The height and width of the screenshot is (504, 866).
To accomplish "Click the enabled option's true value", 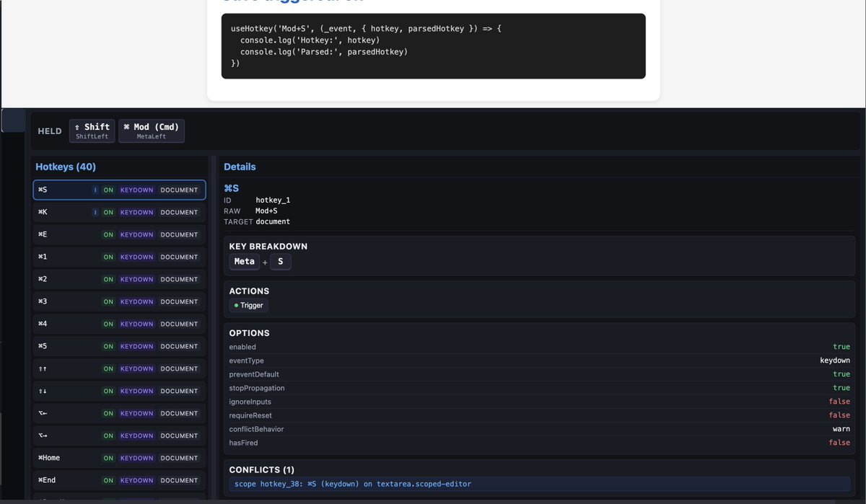I will [x=841, y=347].
